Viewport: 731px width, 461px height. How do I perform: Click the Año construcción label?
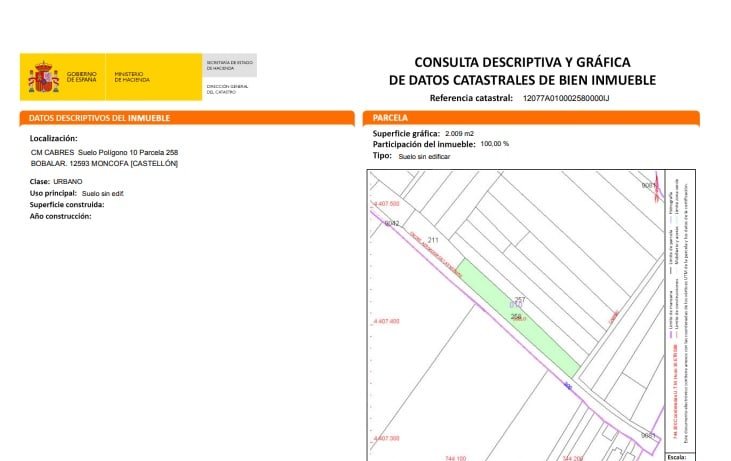61,216
